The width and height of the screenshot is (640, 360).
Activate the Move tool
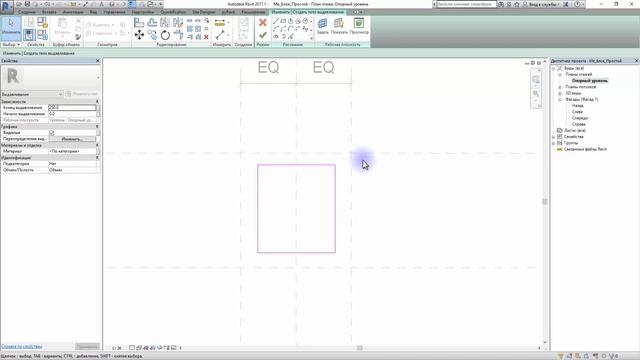click(x=139, y=35)
